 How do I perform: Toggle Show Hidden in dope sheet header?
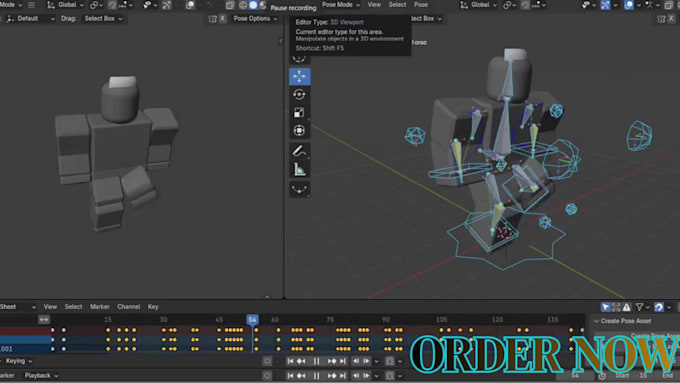tap(616, 307)
